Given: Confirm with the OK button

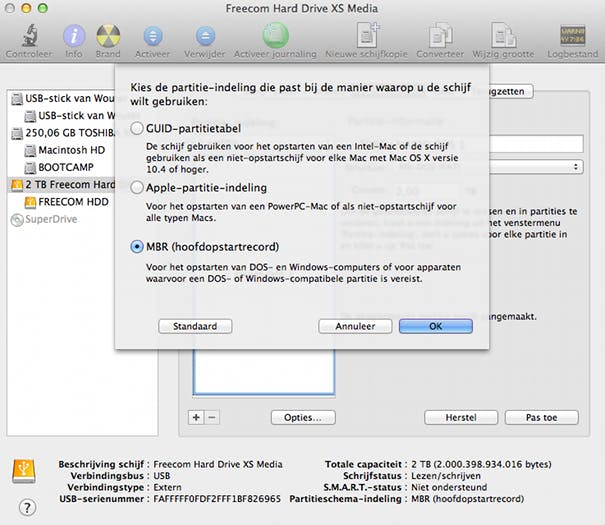Looking at the screenshot, I should click(436, 326).
